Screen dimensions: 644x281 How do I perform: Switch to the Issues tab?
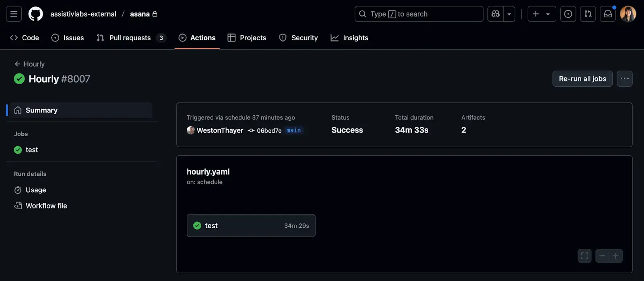[x=68, y=38]
